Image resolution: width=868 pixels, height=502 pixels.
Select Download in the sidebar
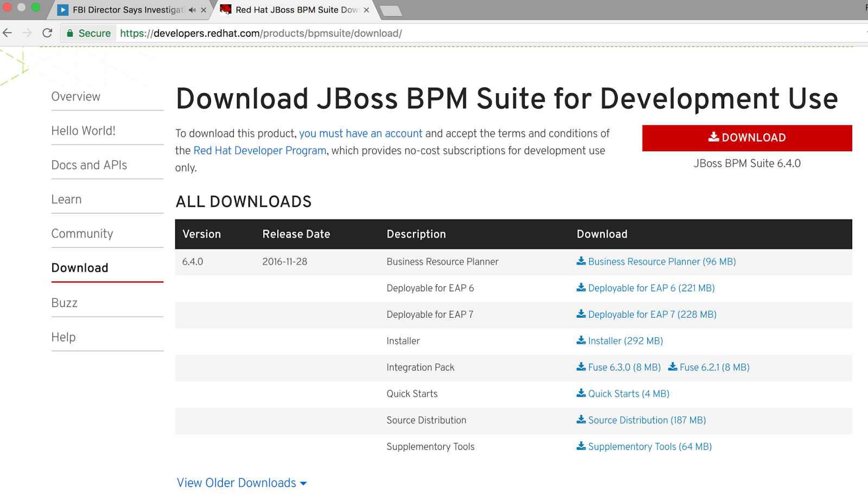[80, 268]
